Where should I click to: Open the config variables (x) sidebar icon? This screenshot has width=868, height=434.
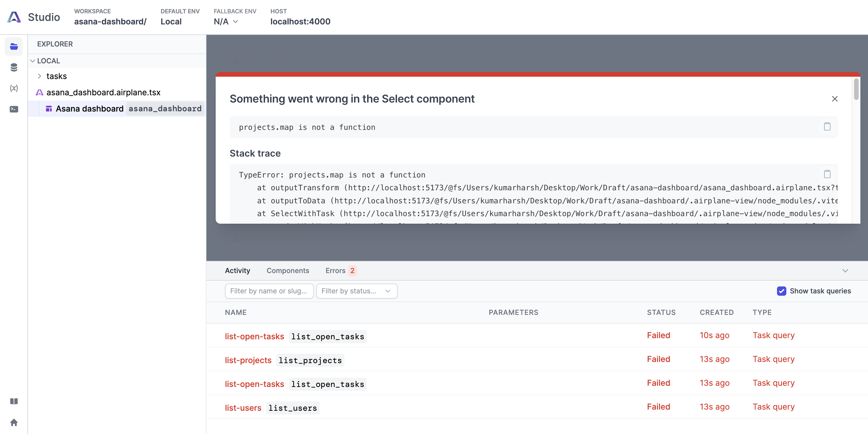click(14, 88)
